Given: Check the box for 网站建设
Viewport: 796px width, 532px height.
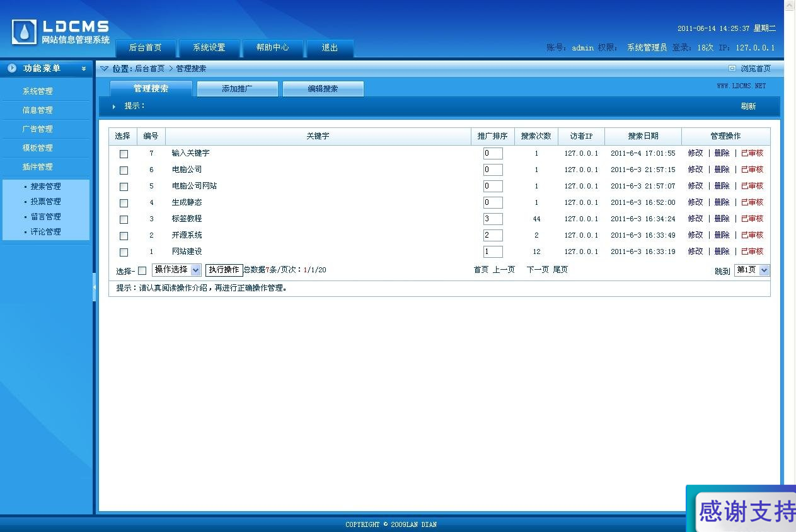Looking at the screenshot, I should pos(124,252).
